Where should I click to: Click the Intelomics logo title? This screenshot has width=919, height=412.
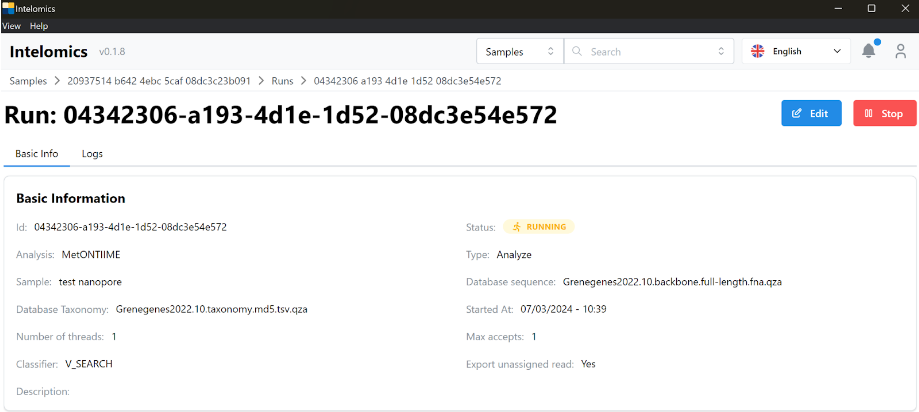48,51
